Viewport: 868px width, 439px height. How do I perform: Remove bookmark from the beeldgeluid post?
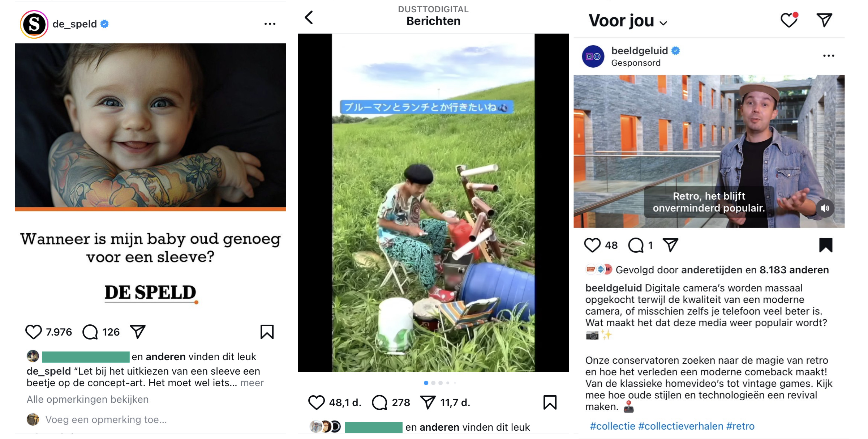tap(826, 245)
